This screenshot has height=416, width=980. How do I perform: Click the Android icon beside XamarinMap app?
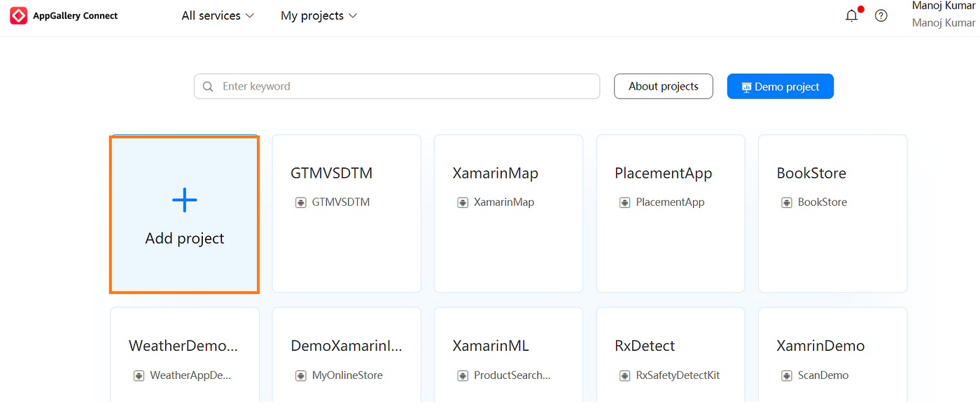(x=463, y=202)
